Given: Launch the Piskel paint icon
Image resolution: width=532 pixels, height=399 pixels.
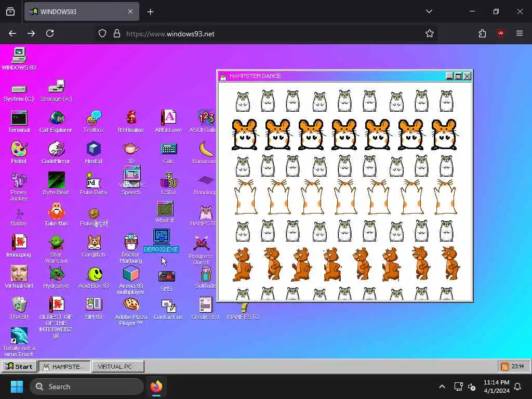Looking at the screenshot, I should (19, 153).
